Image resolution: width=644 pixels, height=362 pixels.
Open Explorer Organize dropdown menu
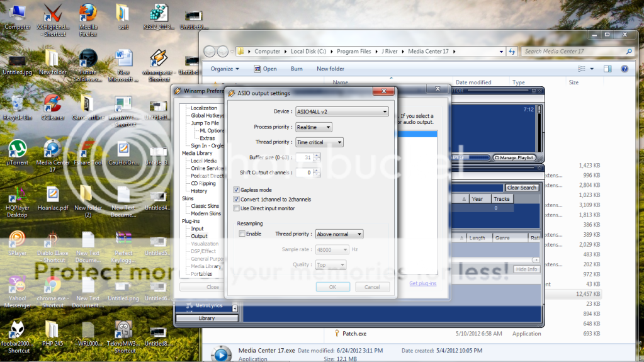[225, 69]
